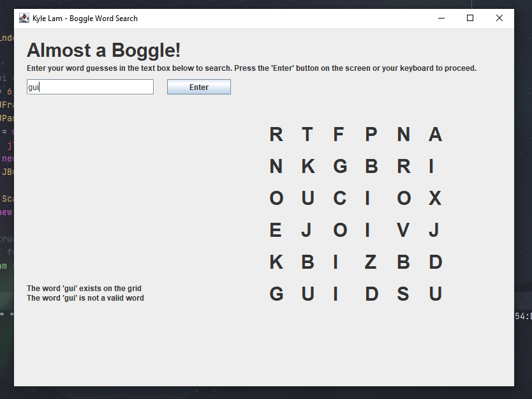This screenshot has width=532, height=399.
Task: Click the 'Kyle Lam - Boggle Word Search' title
Action: pos(85,18)
